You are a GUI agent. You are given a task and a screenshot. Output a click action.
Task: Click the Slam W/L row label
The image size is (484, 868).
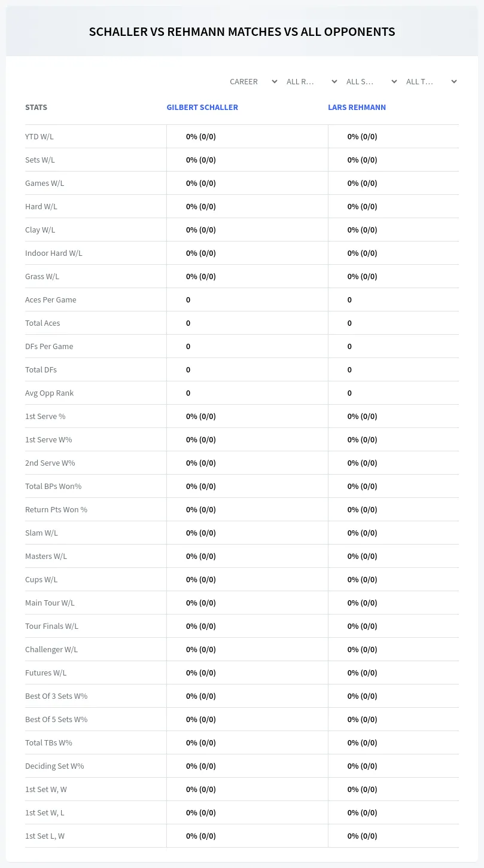[41, 533]
